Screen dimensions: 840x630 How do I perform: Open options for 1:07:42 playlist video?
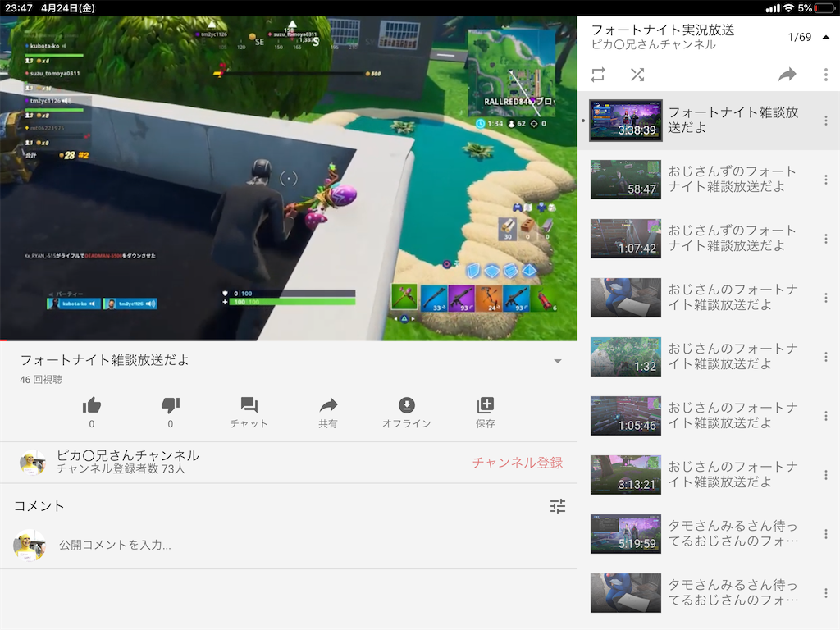[825, 239]
